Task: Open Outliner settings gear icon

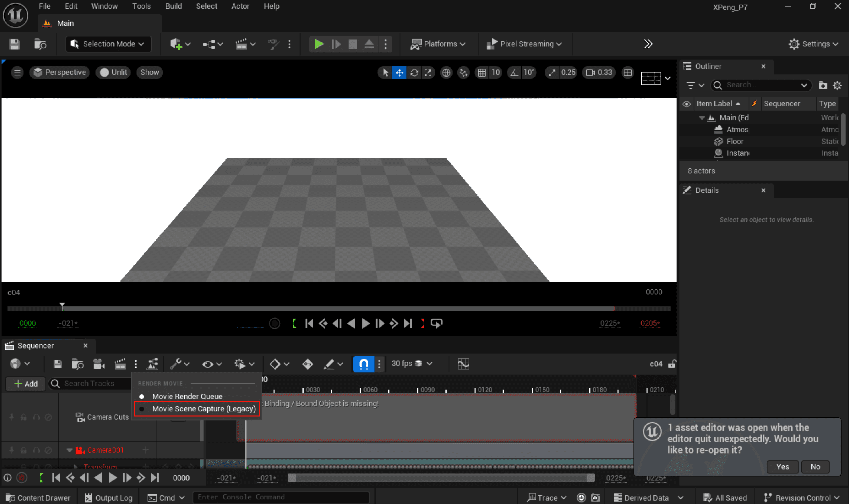Action: (837, 85)
